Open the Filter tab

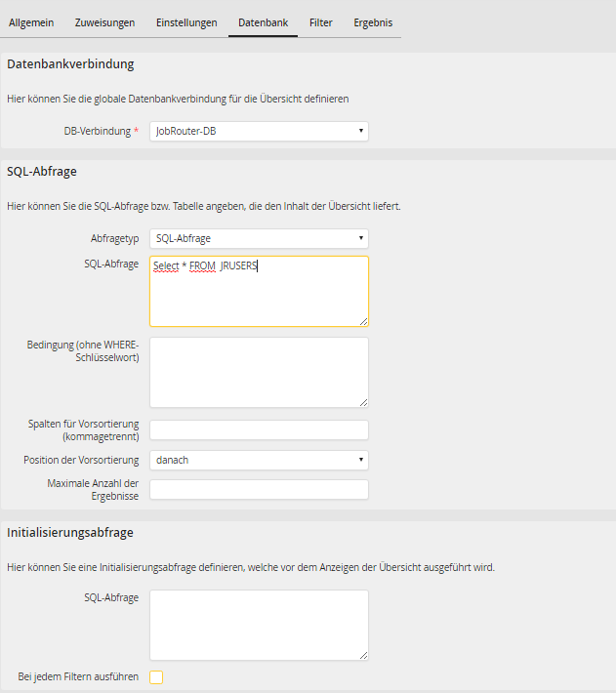click(x=320, y=22)
